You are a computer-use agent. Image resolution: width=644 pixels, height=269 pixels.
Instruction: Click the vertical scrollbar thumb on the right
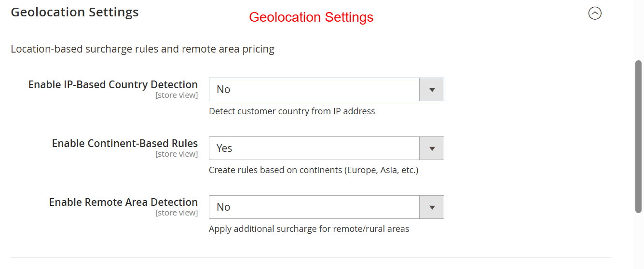pyautogui.click(x=638, y=136)
